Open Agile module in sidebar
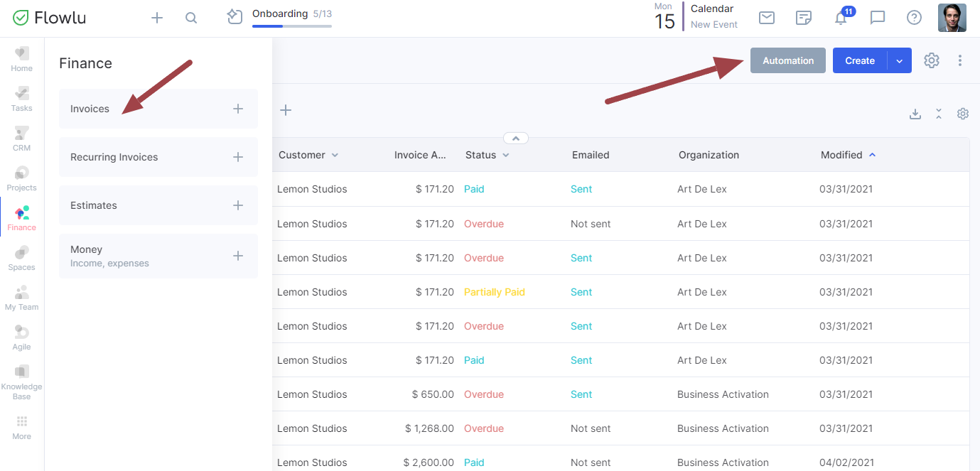980x471 pixels. (22, 338)
